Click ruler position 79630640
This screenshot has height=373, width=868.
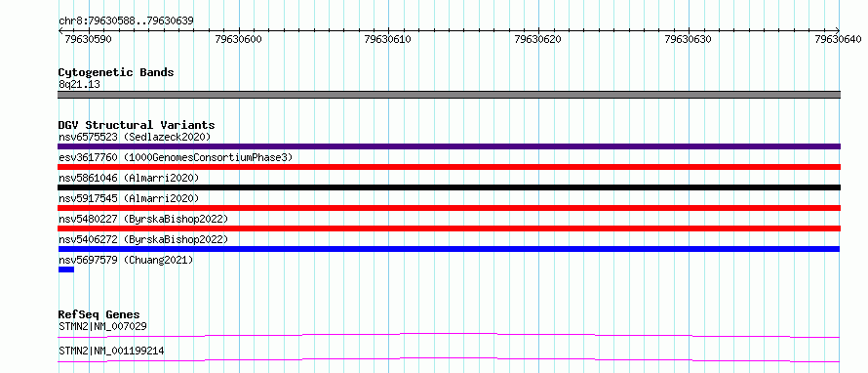[x=838, y=39]
